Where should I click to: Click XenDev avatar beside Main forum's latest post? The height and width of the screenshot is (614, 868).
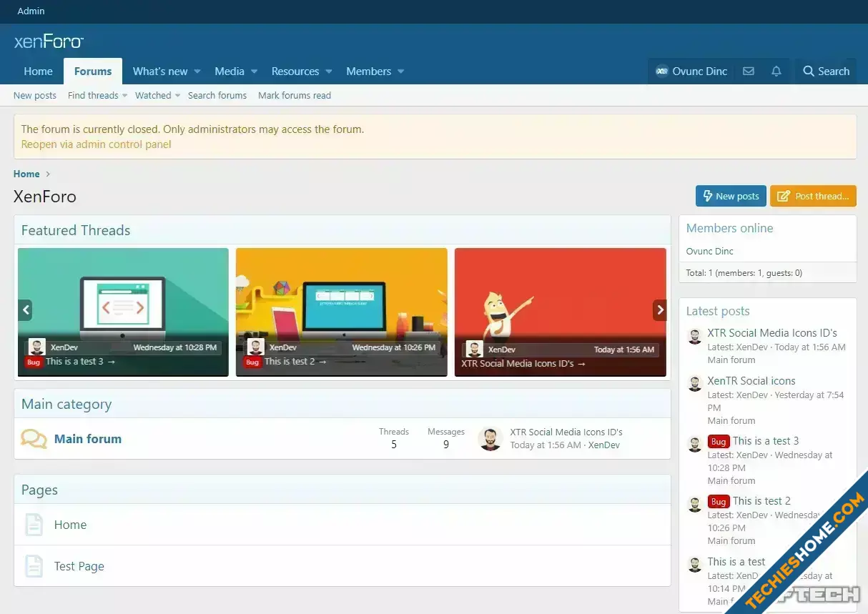pyautogui.click(x=490, y=439)
